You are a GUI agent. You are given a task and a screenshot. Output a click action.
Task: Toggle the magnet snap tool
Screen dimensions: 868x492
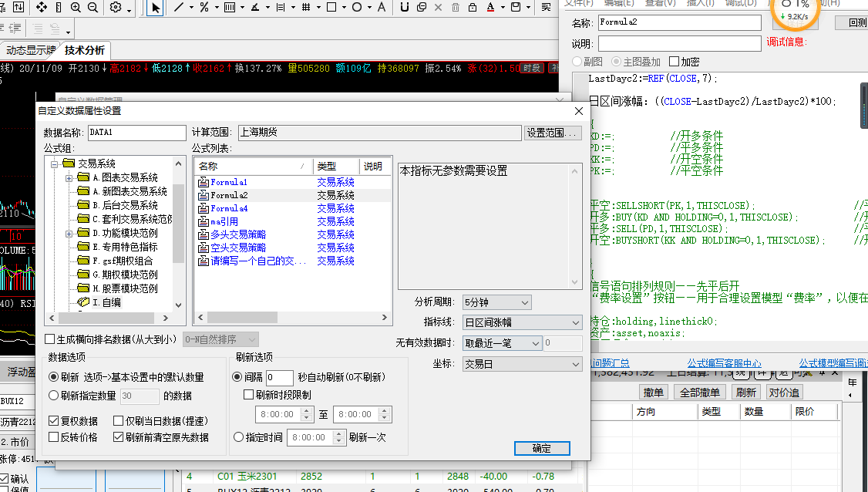[x=405, y=7]
